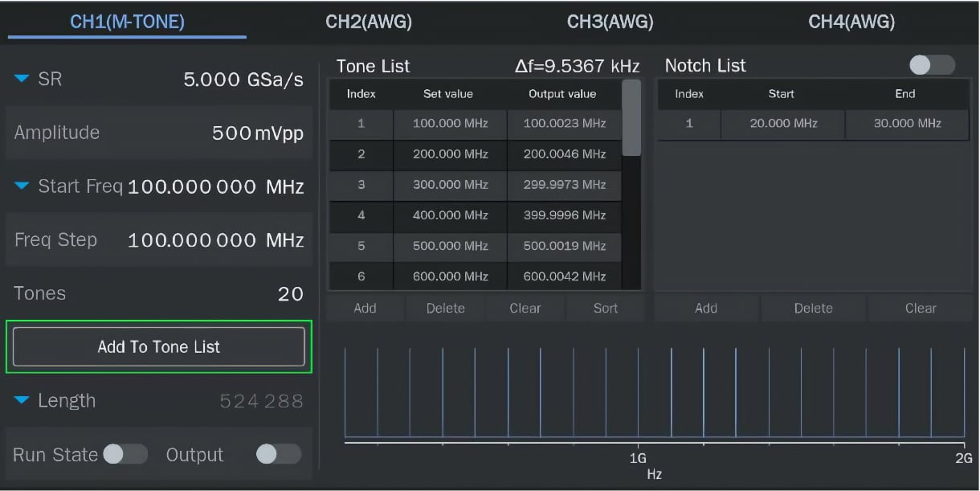Open the CH2(AWG) tab
The width and height of the screenshot is (980, 491).
369,22
